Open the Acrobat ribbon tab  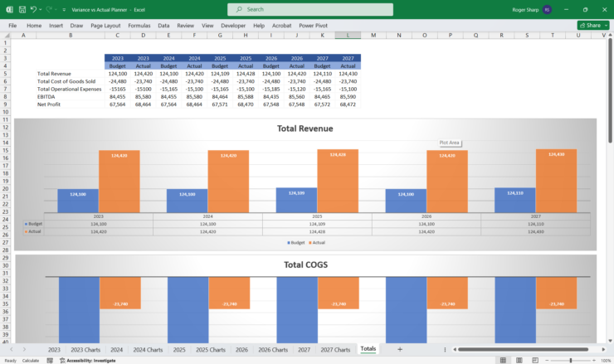pyautogui.click(x=281, y=26)
